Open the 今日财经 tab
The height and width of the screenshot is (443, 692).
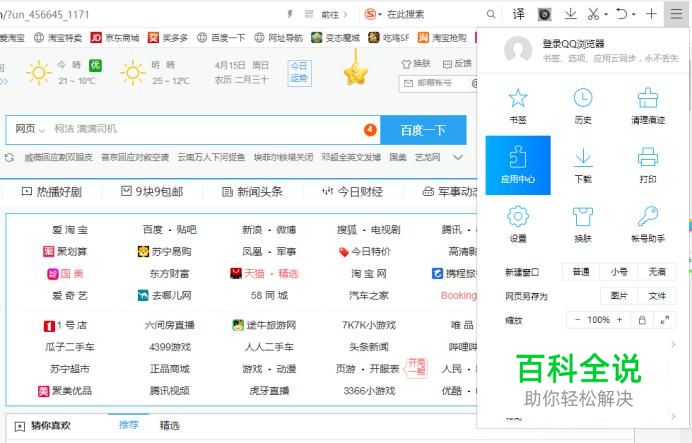352,191
